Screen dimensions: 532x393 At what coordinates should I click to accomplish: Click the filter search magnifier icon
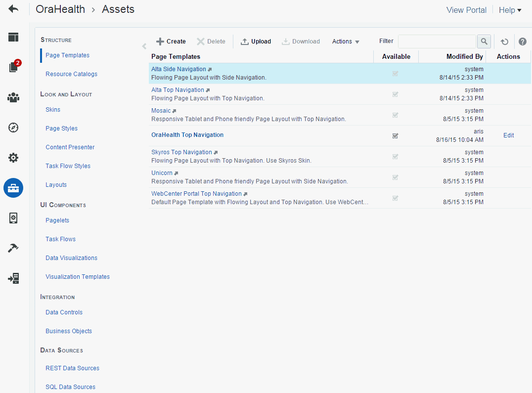click(484, 42)
